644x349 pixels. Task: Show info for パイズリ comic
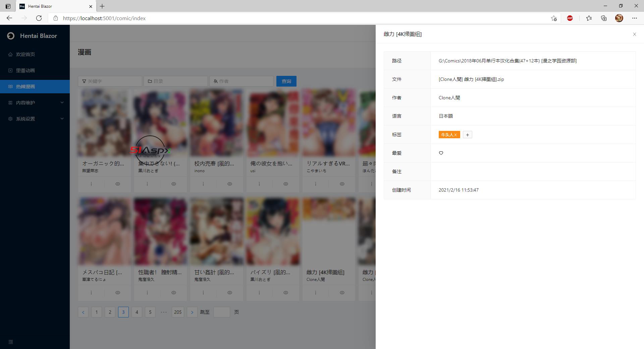259,293
